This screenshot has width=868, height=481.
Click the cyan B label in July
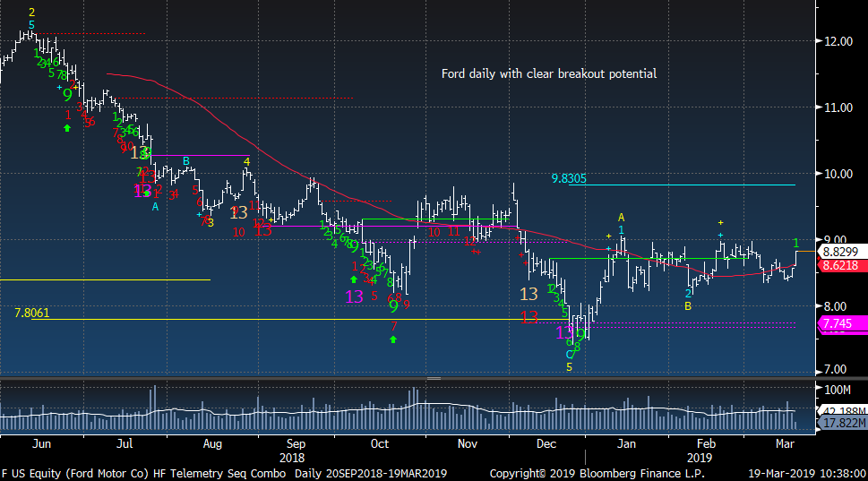[x=186, y=161]
